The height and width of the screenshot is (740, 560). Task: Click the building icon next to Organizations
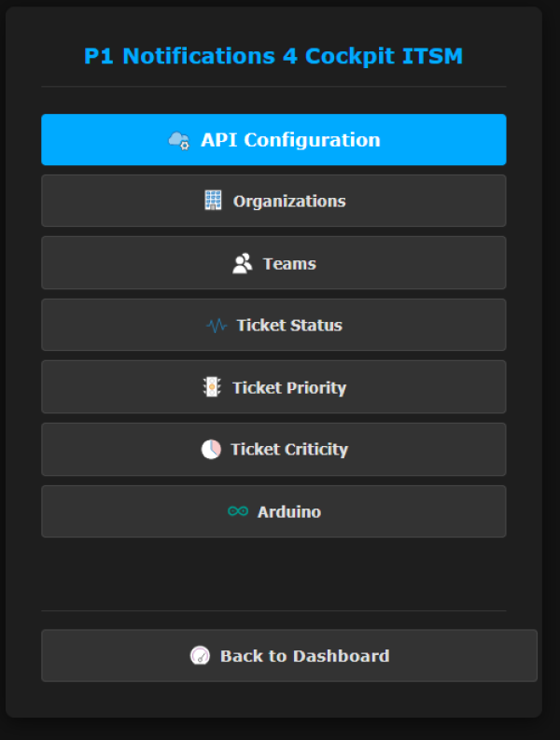click(214, 201)
